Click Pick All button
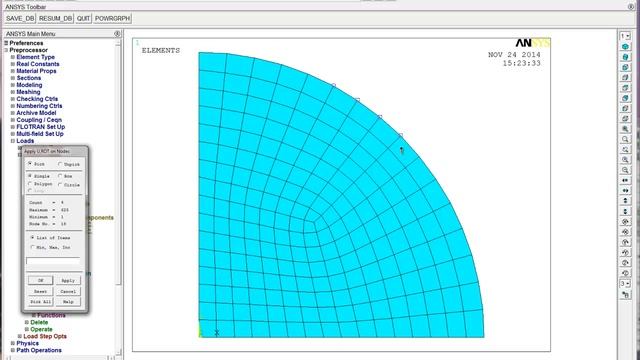Image resolution: width=640 pixels, height=360 pixels. [x=40, y=302]
